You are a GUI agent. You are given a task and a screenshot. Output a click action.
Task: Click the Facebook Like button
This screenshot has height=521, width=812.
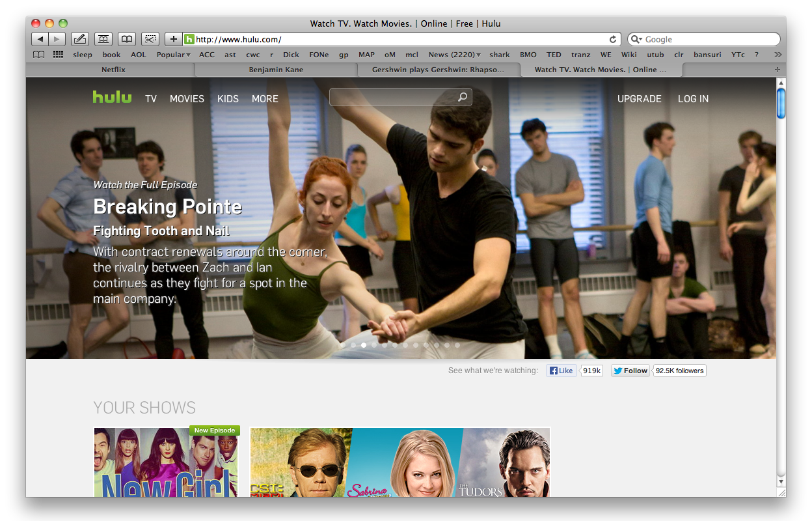click(561, 371)
